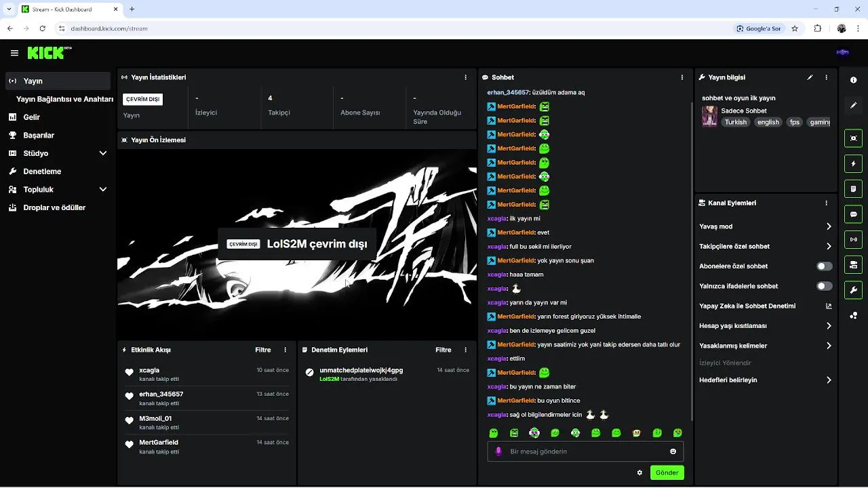
Task: Click the Sadece Sohbet category thumbnail
Action: tap(709, 116)
